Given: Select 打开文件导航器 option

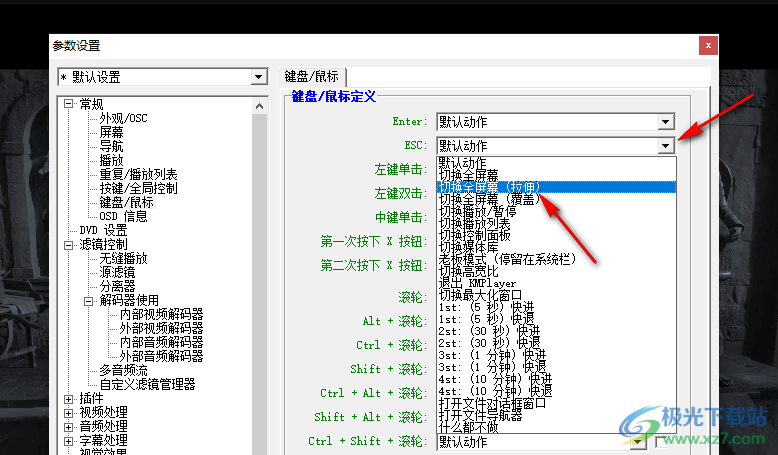Looking at the screenshot, I should pos(556,415).
